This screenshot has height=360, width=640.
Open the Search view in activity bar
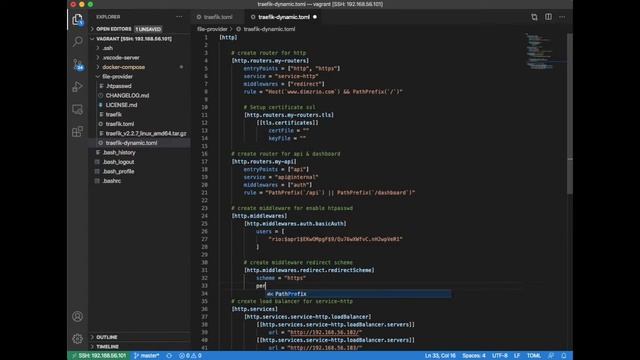[x=78, y=41]
